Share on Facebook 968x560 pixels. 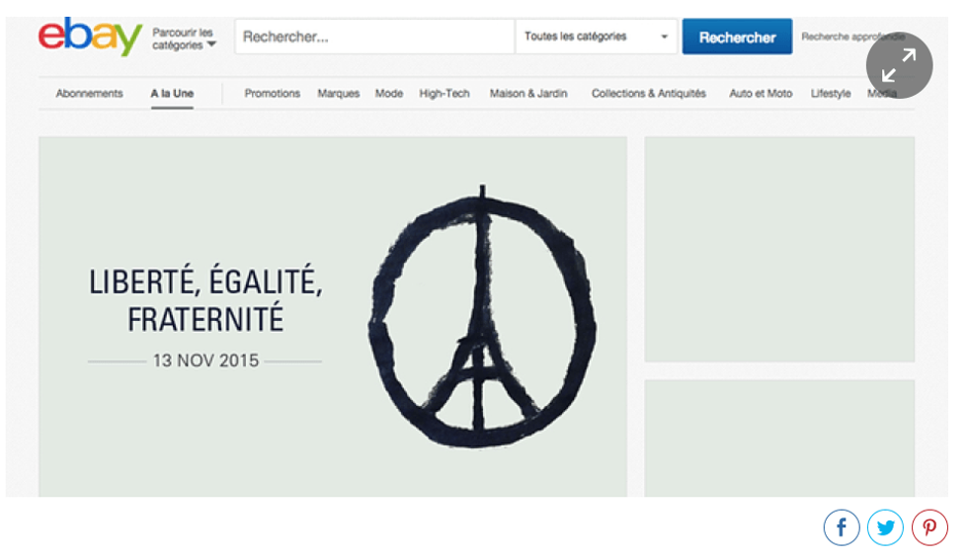842,528
